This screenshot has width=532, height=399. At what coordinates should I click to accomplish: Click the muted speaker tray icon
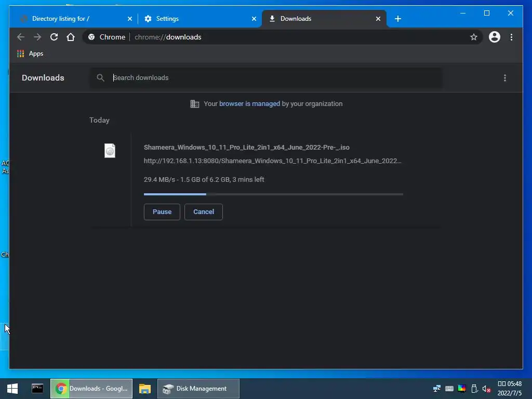486,389
